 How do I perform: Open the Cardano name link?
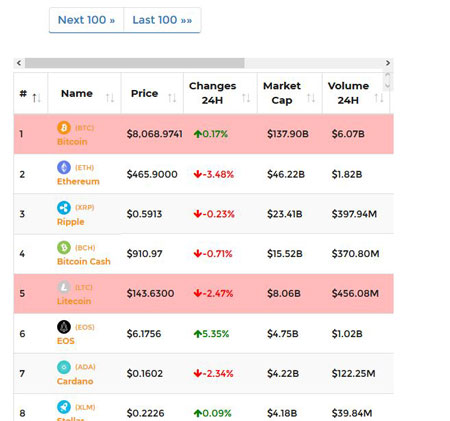coord(75,381)
